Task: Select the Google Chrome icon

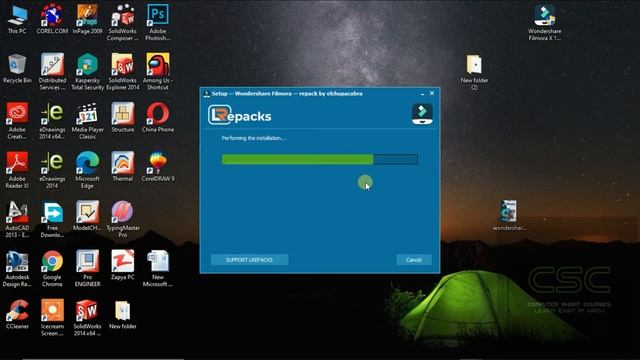Action: click(x=52, y=268)
